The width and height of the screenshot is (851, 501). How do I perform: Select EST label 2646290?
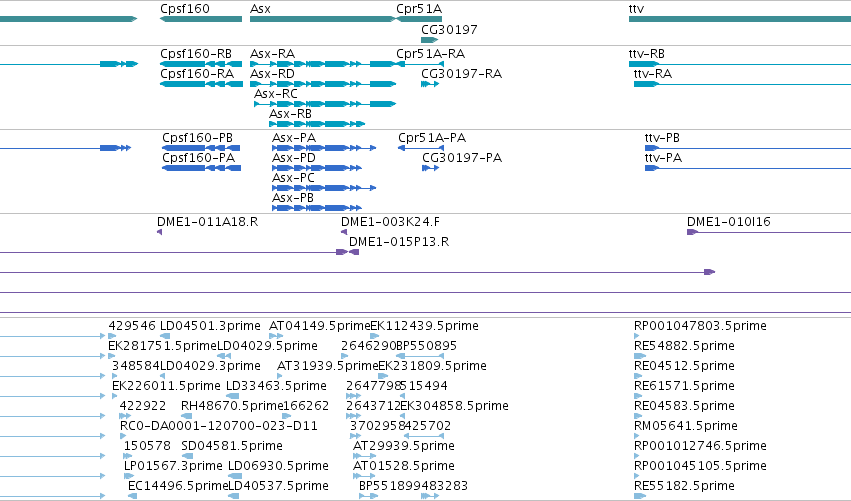[x=369, y=346]
